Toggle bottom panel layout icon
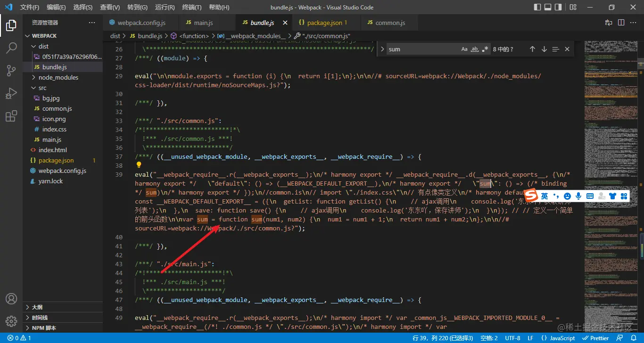The width and height of the screenshot is (644, 343). click(x=548, y=7)
